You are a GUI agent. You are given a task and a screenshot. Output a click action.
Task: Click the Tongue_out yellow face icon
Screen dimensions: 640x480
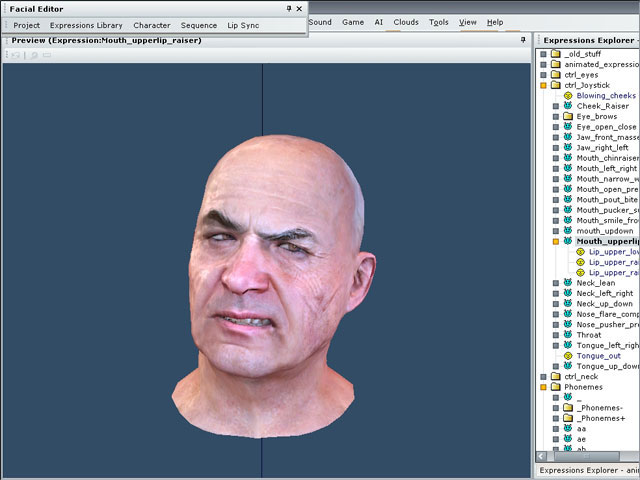pyautogui.click(x=567, y=356)
